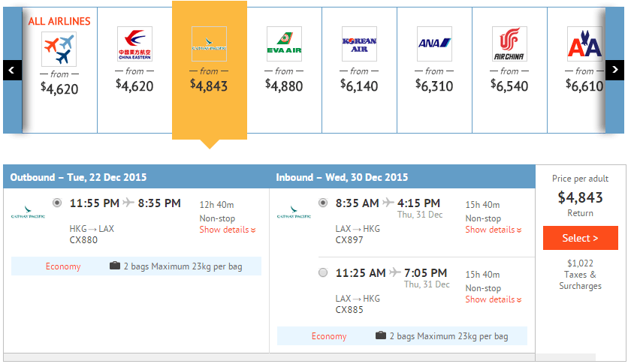Click the Cathay Pacific logo in carousel
Image resolution: width=631 pixels, height=364 pixels.
[x=209, y=44]
